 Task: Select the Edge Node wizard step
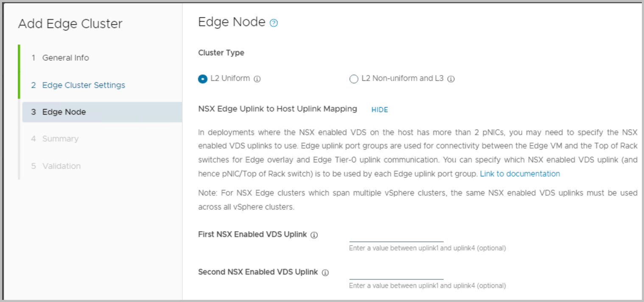coord(64,112)
